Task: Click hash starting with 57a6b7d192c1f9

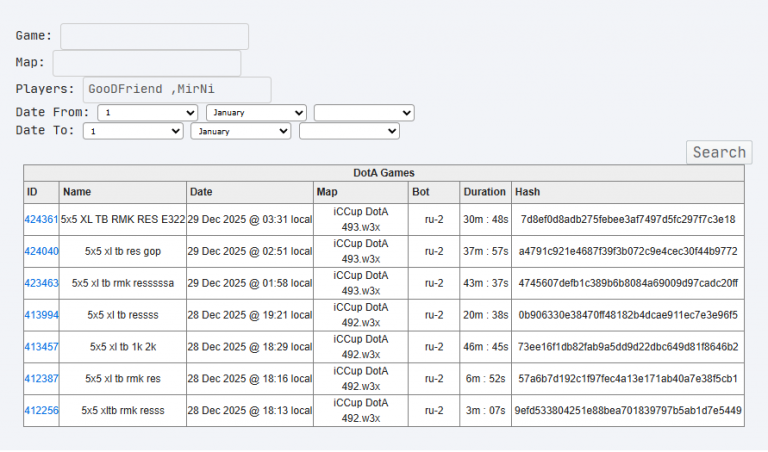Action: coord(628,379)
